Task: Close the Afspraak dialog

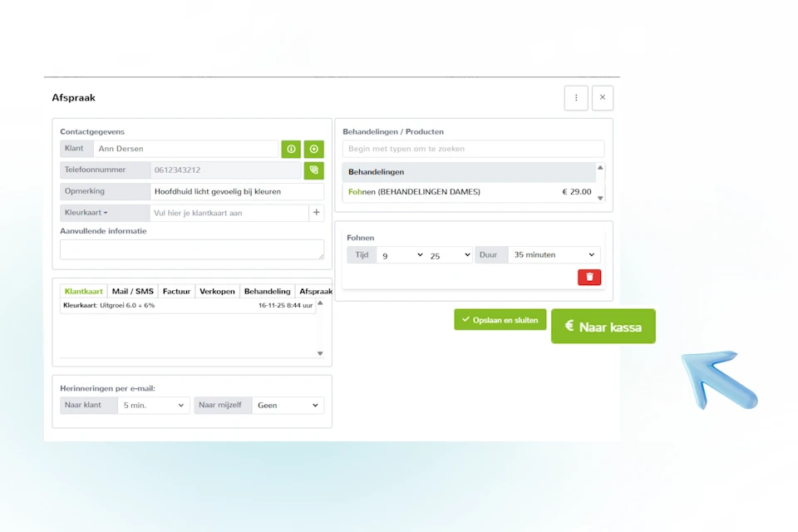Action: [603, 97]
